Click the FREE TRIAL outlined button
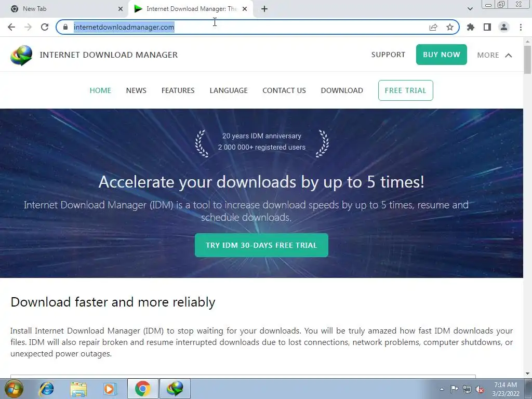 tap(405, 90)
